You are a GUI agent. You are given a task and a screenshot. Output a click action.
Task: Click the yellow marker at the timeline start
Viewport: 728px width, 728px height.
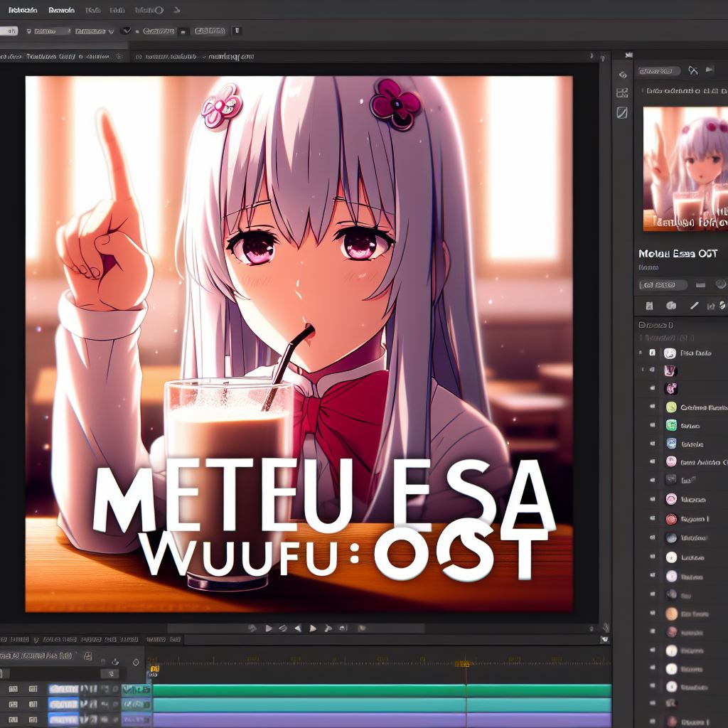[x=154, y=670]
